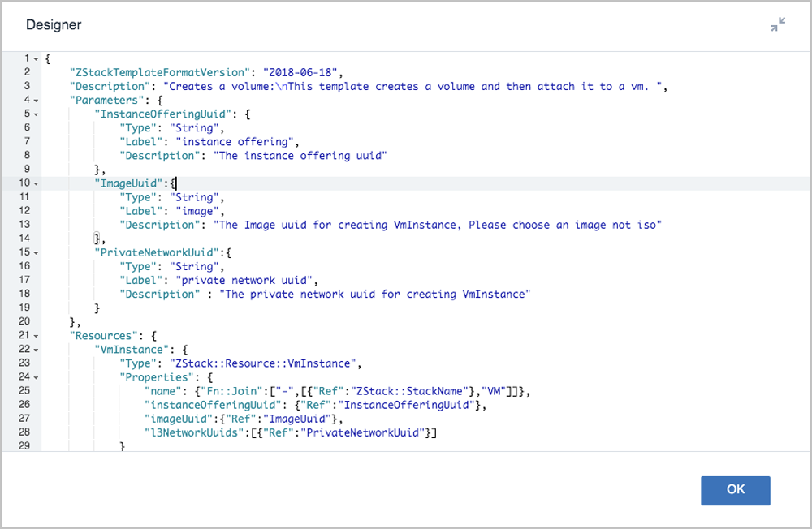Viewport: 812px width, 529px height.
Task: Click the "image" label value on line 12
Action: click(x=197, y=211)
